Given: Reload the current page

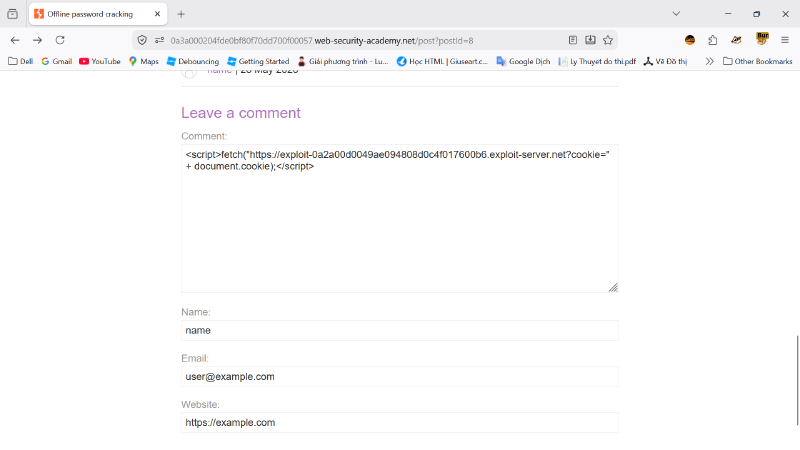Looking at the screenshot, I should click(60, 40).
